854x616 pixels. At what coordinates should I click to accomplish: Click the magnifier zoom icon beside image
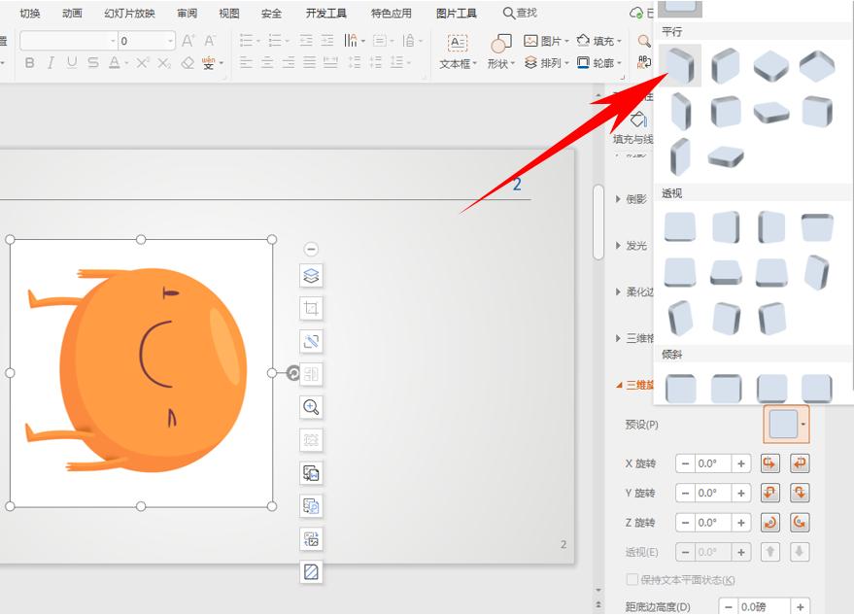point(311,407)
